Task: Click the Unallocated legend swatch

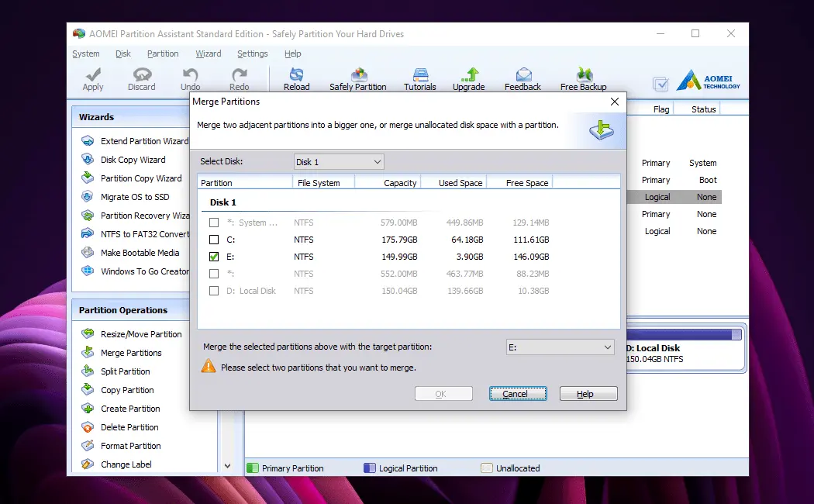Action: pos(487,468)
